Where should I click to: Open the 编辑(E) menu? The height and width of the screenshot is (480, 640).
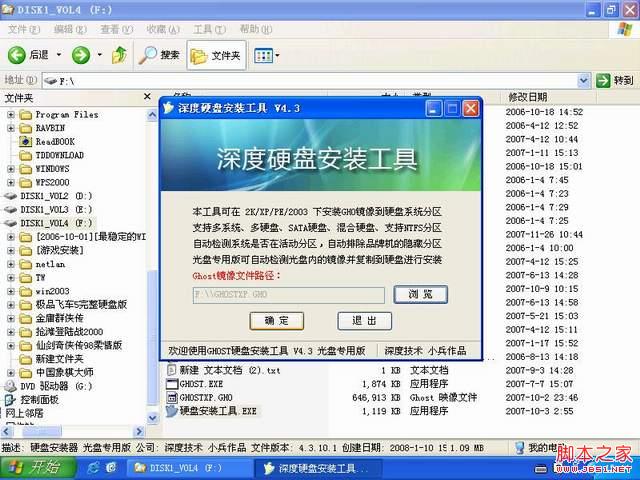70,29
